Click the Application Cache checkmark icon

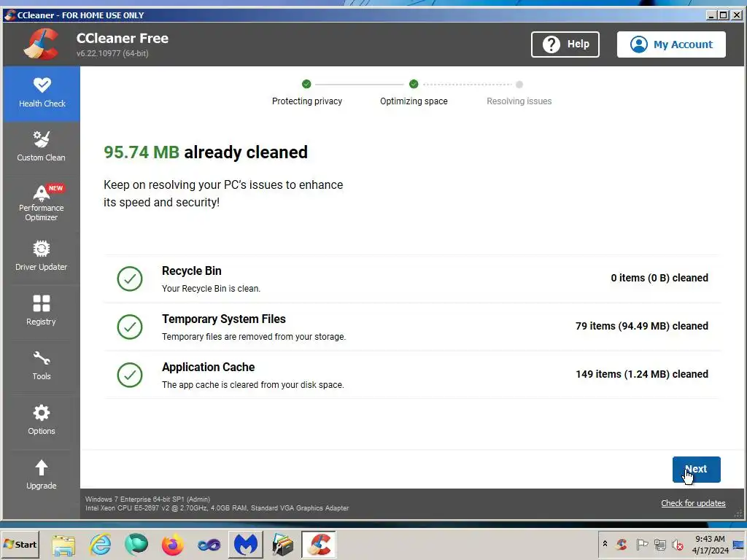point(130,375)
